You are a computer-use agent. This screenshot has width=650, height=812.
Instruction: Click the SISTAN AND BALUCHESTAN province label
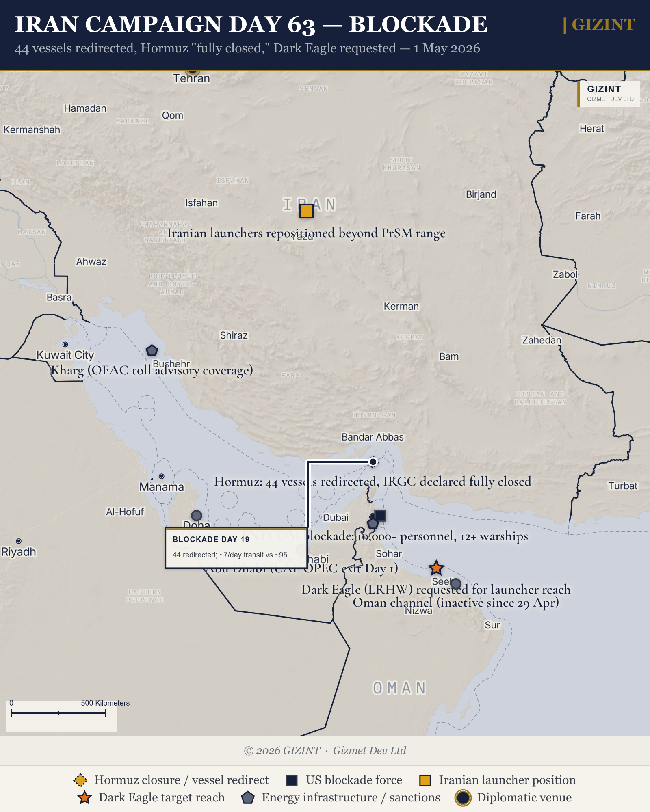coord(540,398)
